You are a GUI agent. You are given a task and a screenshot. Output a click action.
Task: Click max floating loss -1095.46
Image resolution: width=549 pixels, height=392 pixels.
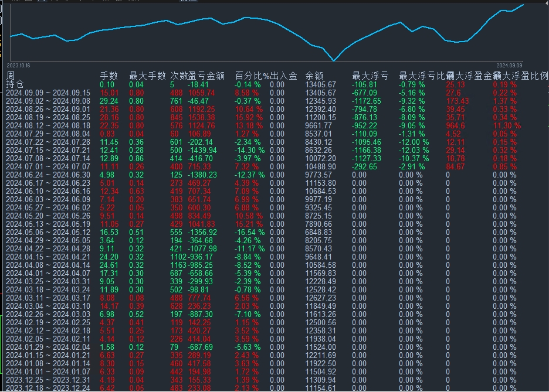coord(366,142)
